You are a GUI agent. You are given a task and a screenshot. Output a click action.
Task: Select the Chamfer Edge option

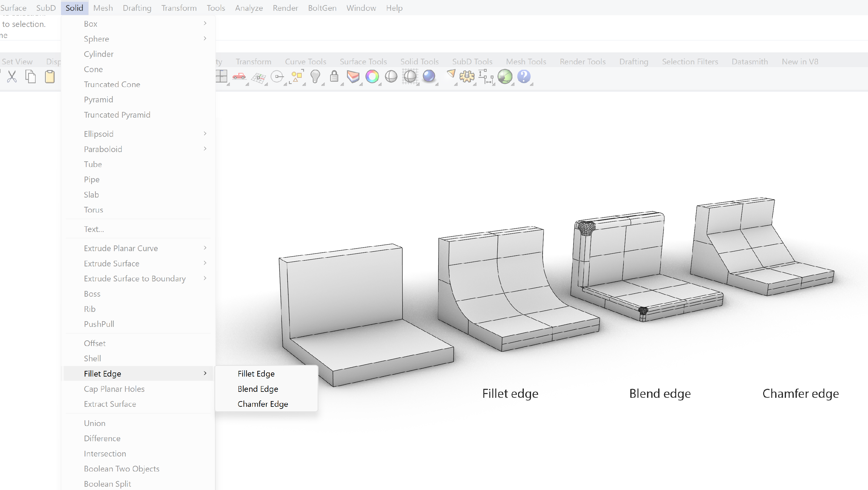tap(263, 404)
